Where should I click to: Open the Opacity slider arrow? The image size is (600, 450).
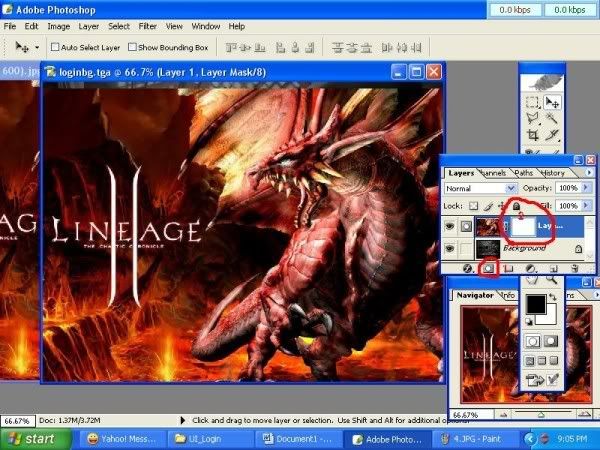click(x=585, y=188)
